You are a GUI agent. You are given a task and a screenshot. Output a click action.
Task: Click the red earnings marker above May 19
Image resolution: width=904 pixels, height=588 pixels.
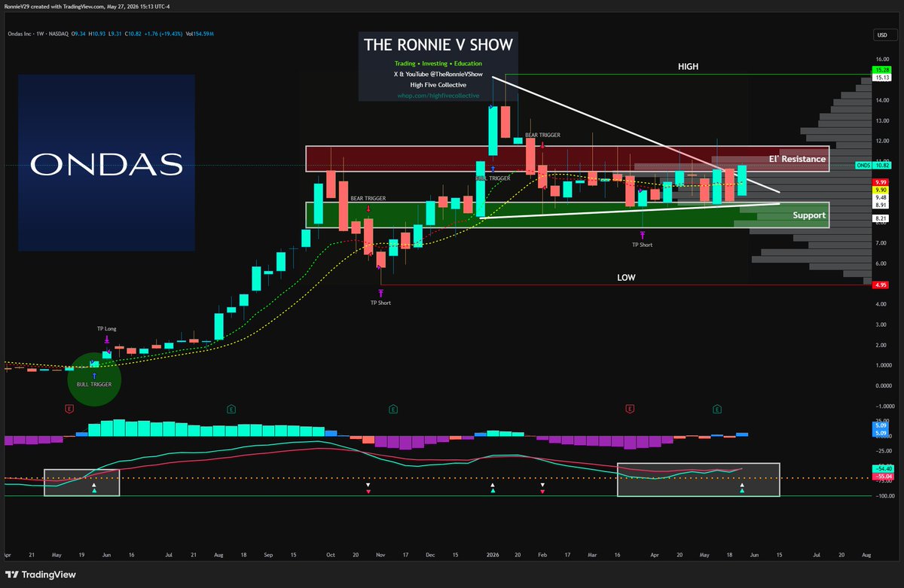click(69, 409)
